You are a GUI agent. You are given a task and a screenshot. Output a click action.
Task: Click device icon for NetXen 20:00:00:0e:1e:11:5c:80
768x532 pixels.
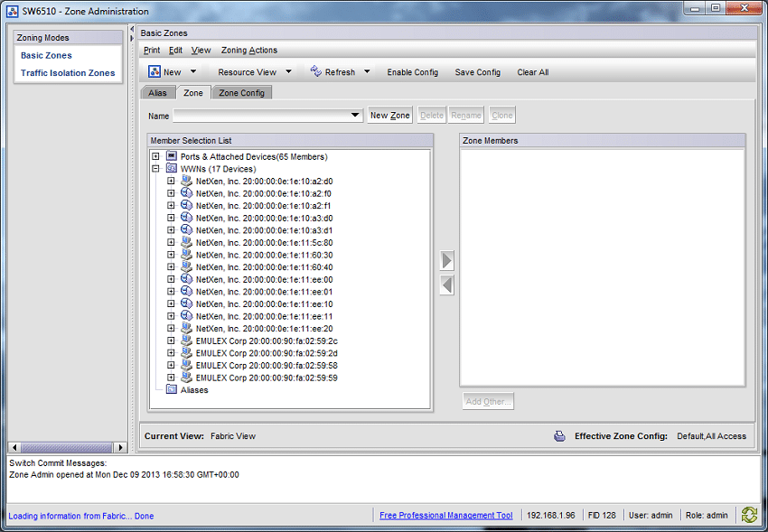[187, 242]
